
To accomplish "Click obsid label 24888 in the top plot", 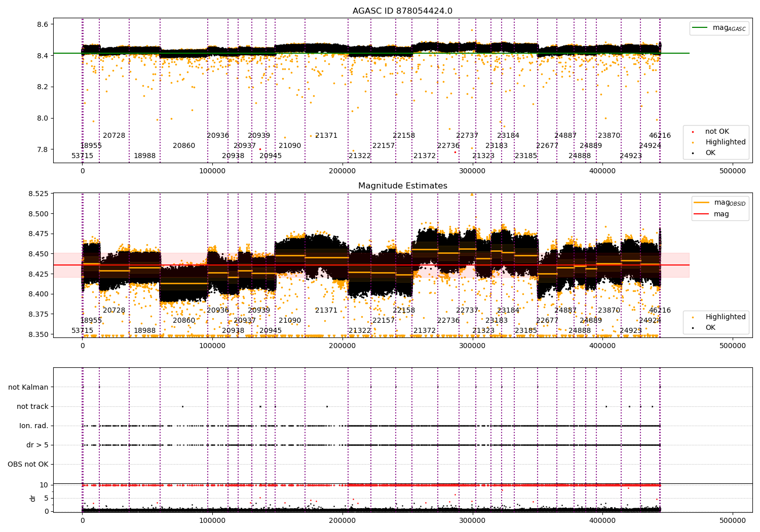I will pyautogui.click(x=580, y=156).
